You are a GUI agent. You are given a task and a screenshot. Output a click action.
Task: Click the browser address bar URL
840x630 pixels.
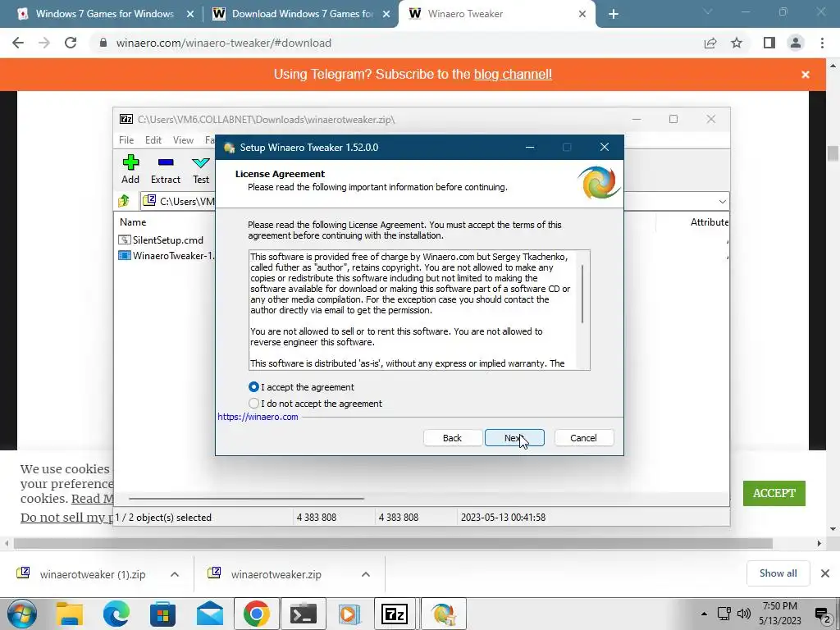[x=223, y=43]
